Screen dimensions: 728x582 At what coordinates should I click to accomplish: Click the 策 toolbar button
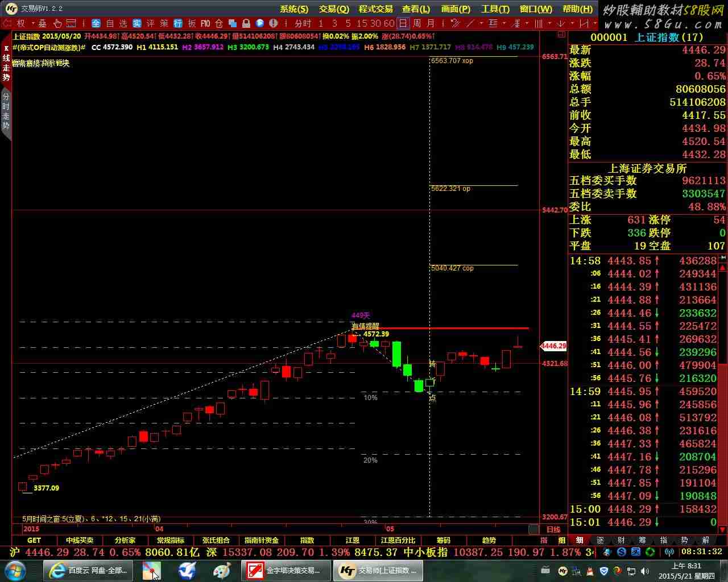164,23
